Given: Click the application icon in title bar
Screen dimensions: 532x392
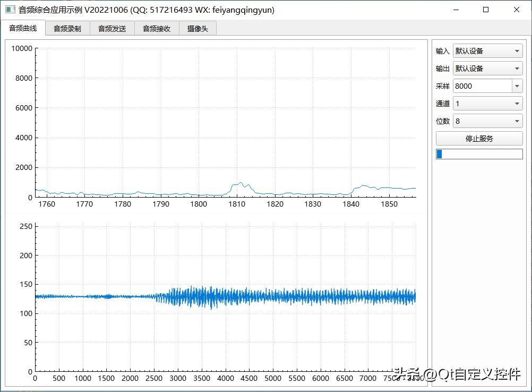Looking at the screenshot, I should coord(10,10).
